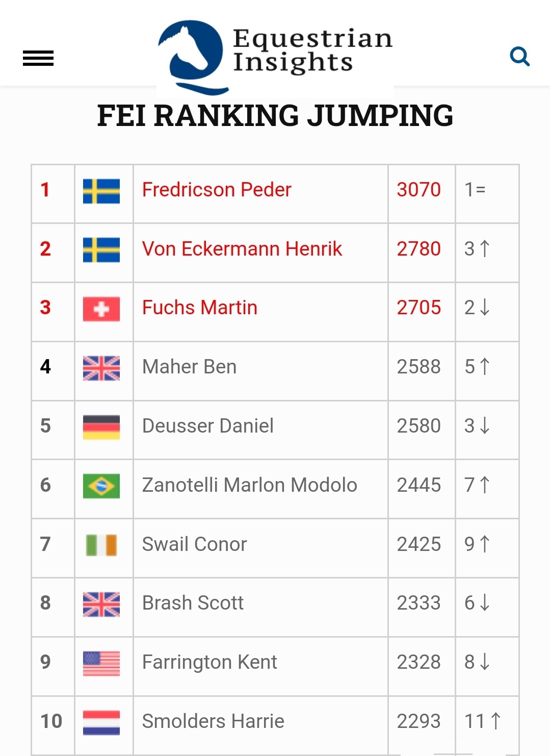The height and width of the screenshot is (756, 550).
Task: Open the hamburger navigation menu
Action: click(x=38, y=58)
